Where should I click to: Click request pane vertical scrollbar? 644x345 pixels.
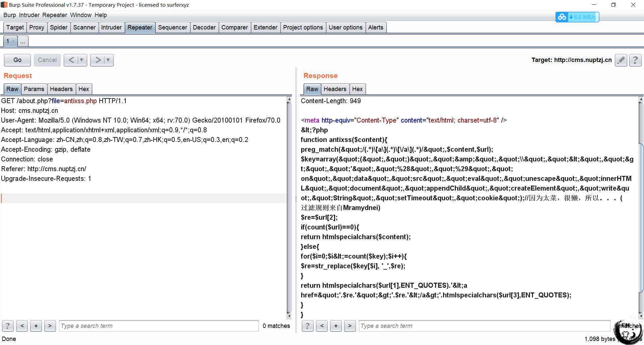(x=289, y=208)
